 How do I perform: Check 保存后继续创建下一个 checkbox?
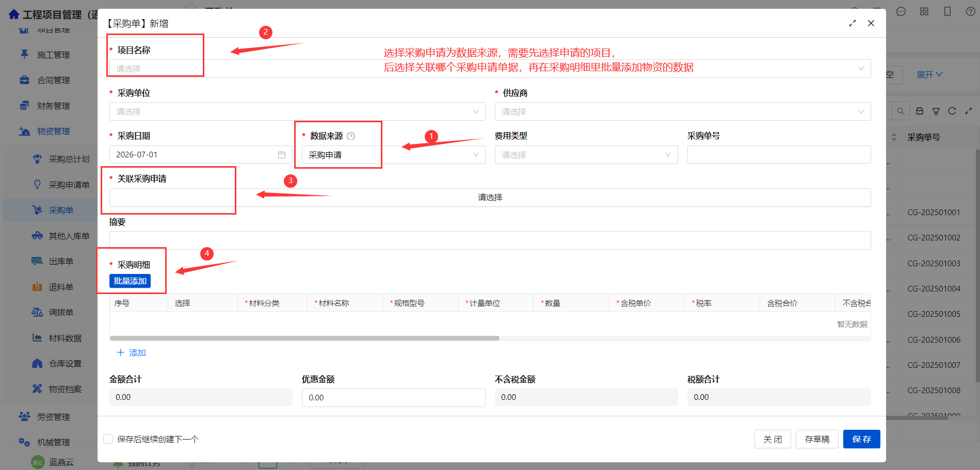(108, 439)
